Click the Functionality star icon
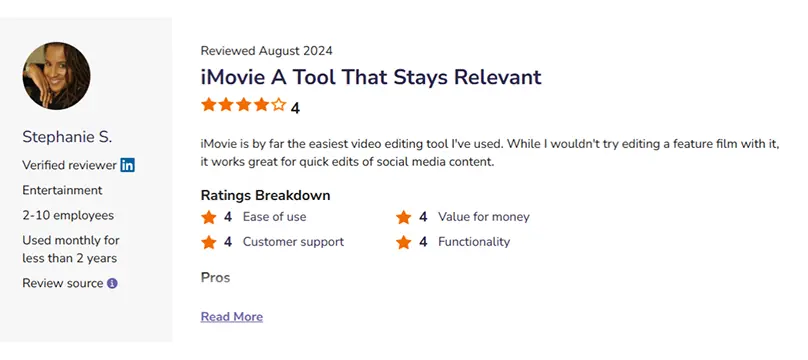The image size is (808, 360). pos(403,242)
